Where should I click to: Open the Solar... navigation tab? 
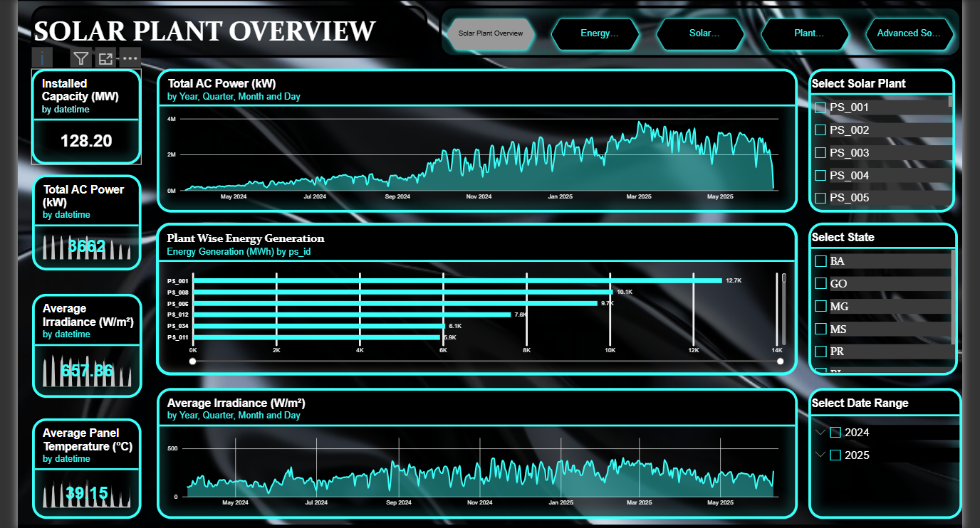[x=701, y=33]
